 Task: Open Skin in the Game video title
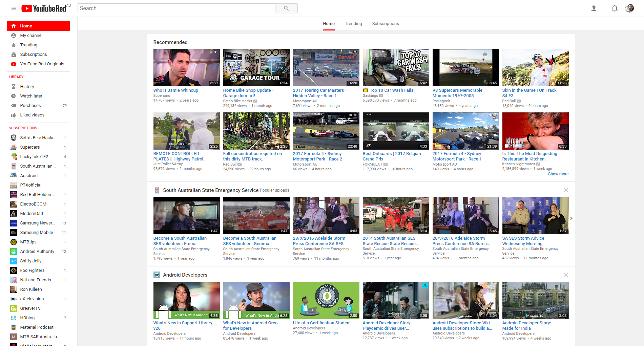[529, 93]
